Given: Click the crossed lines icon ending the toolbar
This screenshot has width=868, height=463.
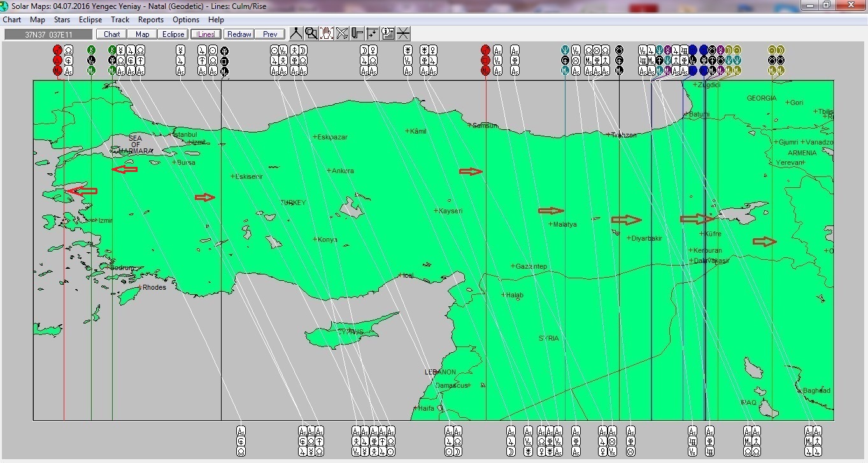Looking at the screenshot, I should click(x=403, y=34).
